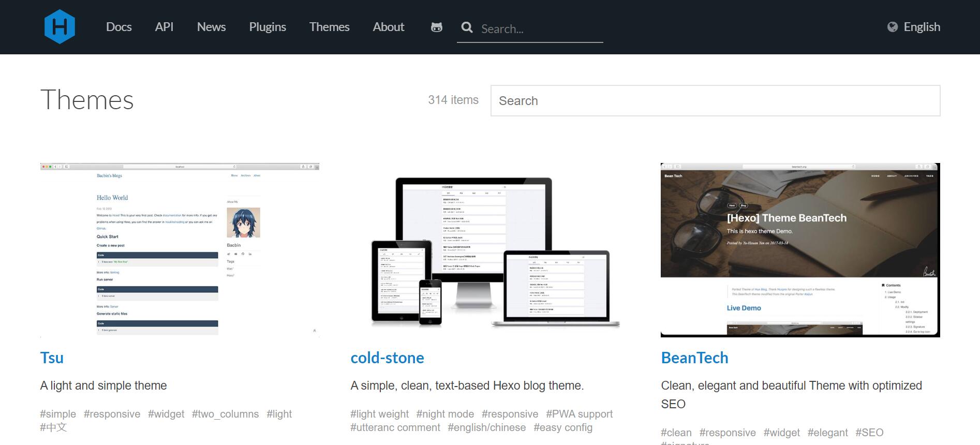Click the #responsive tag under BeanTech
Image resolution: width=980 pixels, height=445 pixels.
point(727,433)
